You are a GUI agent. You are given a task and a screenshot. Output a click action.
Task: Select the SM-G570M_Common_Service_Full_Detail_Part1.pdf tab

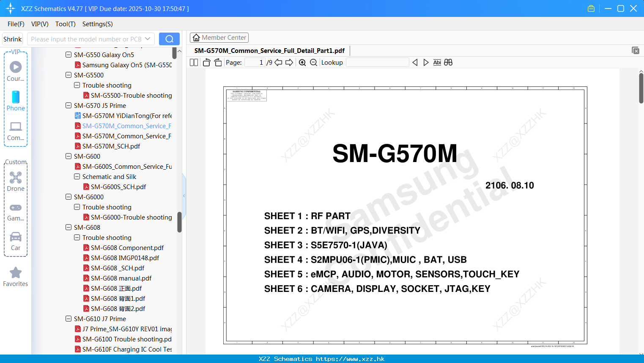269,51
